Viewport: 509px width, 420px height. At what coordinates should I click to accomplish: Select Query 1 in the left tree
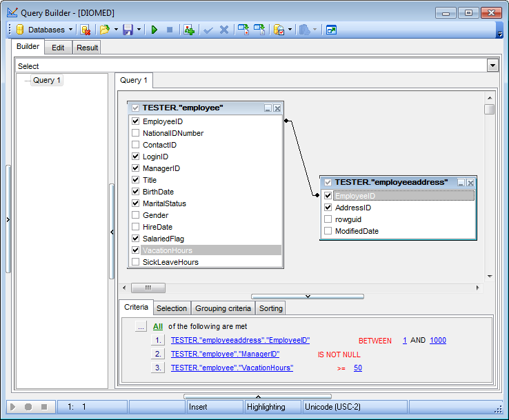tap(47, 80)
